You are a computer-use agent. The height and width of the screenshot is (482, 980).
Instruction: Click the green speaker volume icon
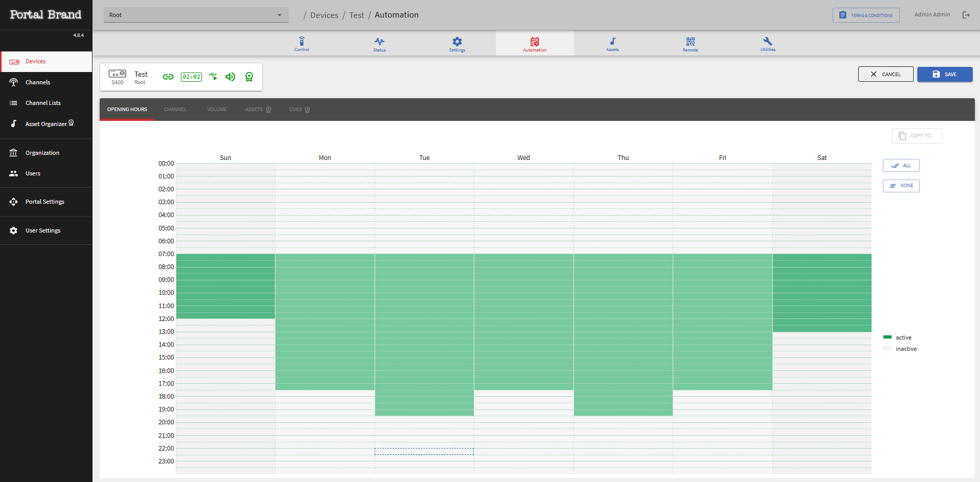tap(230, 77)
